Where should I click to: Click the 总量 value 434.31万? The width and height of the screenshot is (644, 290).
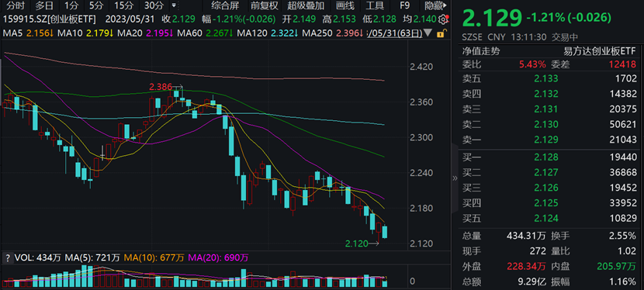tap(525, 236)
